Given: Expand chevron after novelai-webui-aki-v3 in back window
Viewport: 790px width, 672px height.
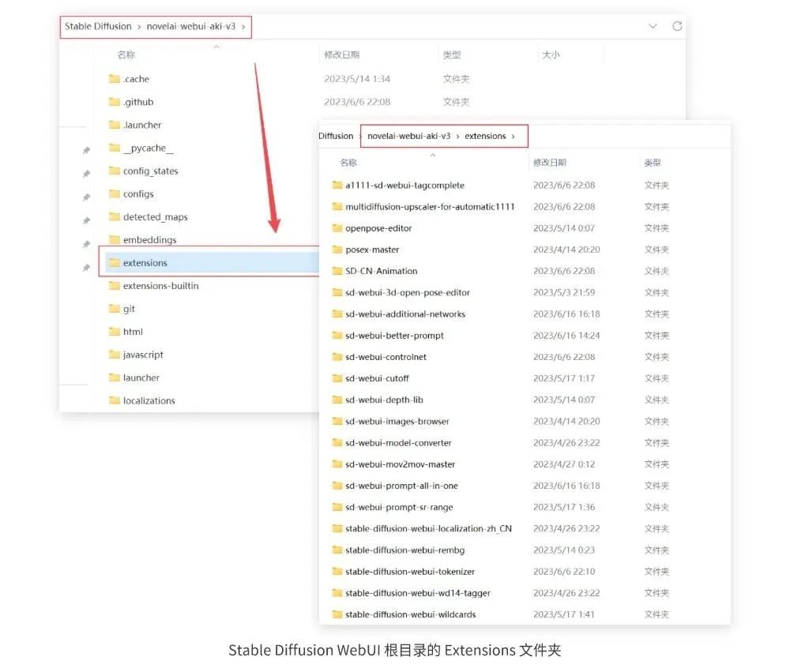Looking at the screenshot, I should [244, 26].
